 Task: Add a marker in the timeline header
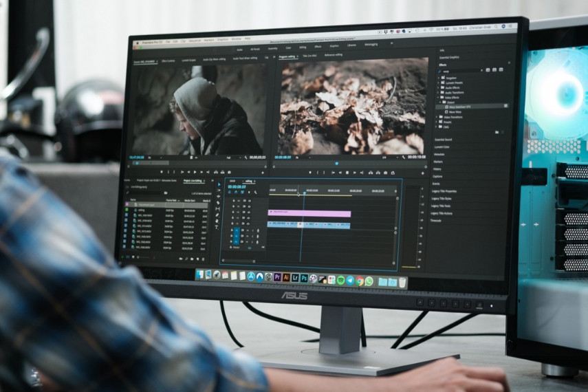tap(249, 192)
